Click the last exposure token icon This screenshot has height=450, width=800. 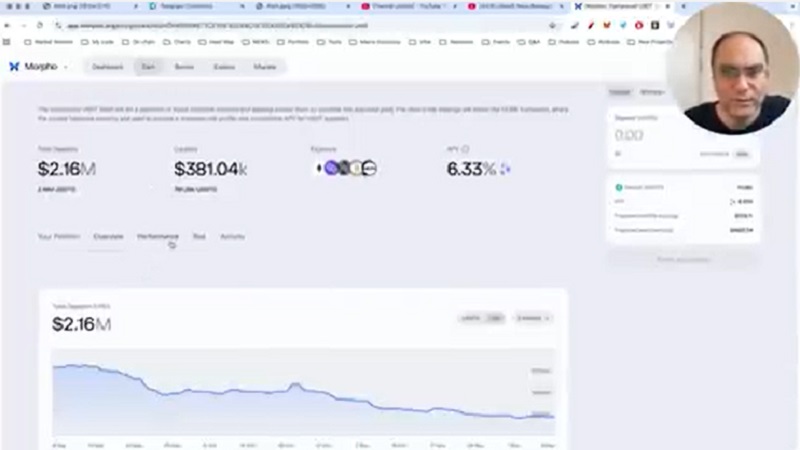pyautogui.click(x=369, y=168)
